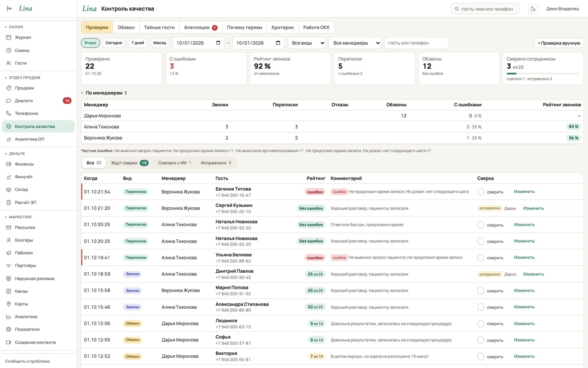Open the Тайные гости tab
This screenshot has height=368, width=588.
click(x=159, y=27)
